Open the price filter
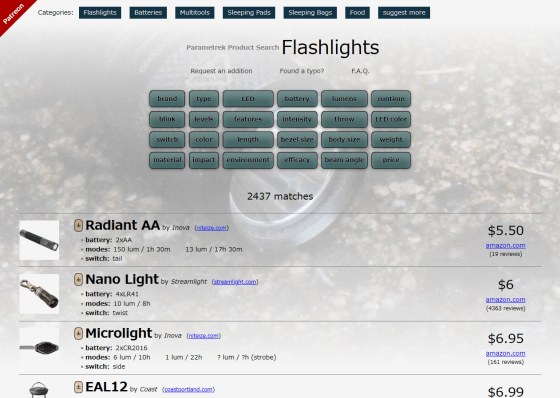 pos(391,160)
